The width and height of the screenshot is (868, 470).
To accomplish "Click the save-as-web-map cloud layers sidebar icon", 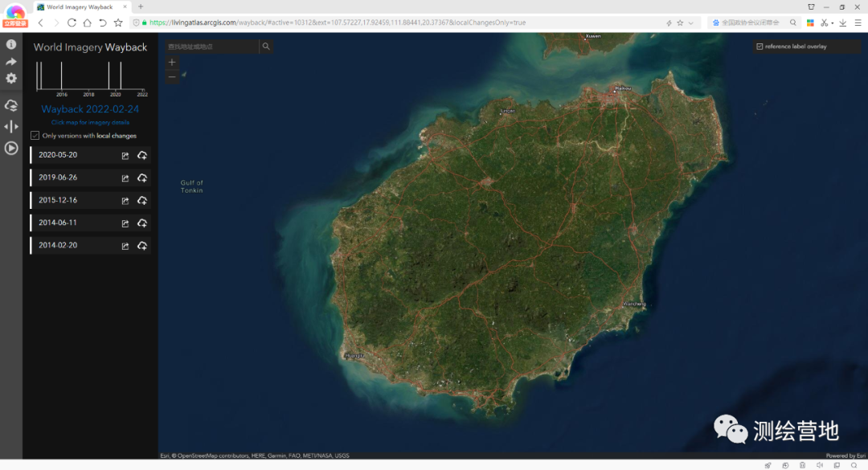I will pyautogui.click(x=11, y=105).
